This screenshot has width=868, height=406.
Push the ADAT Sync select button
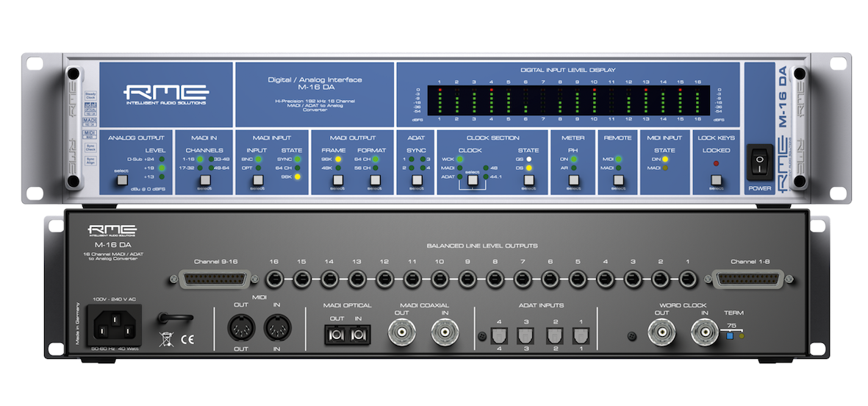(x=417, y=180)
